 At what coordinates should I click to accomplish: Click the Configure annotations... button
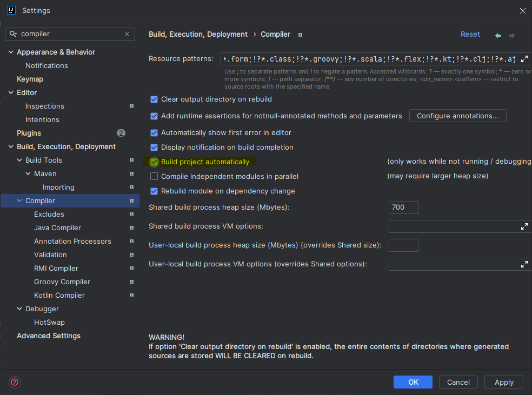coord(458,116)
